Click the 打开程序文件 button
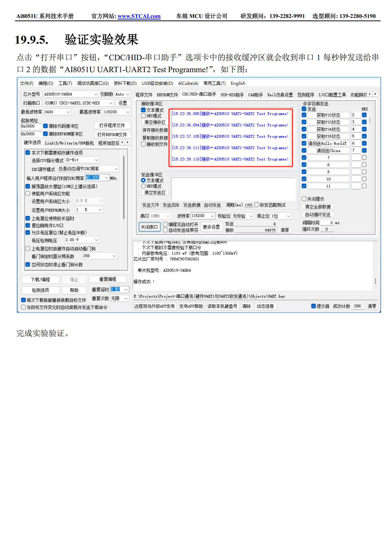 (x=112, y=126)
